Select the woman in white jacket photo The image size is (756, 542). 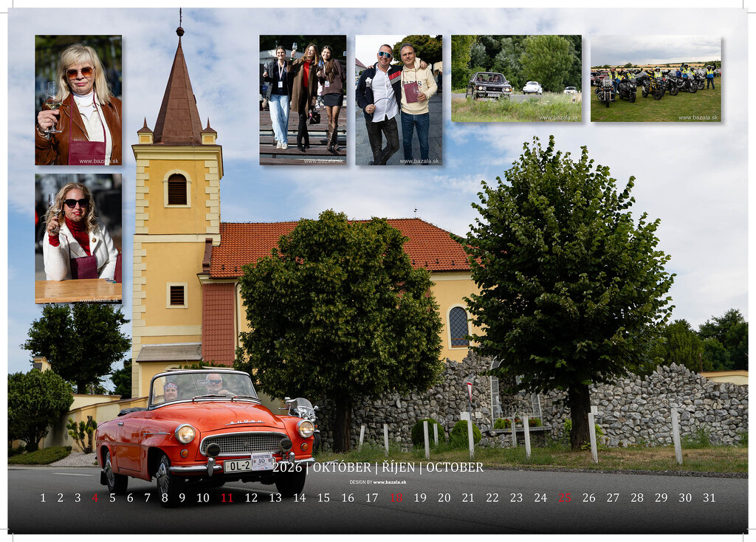[78, 238]
